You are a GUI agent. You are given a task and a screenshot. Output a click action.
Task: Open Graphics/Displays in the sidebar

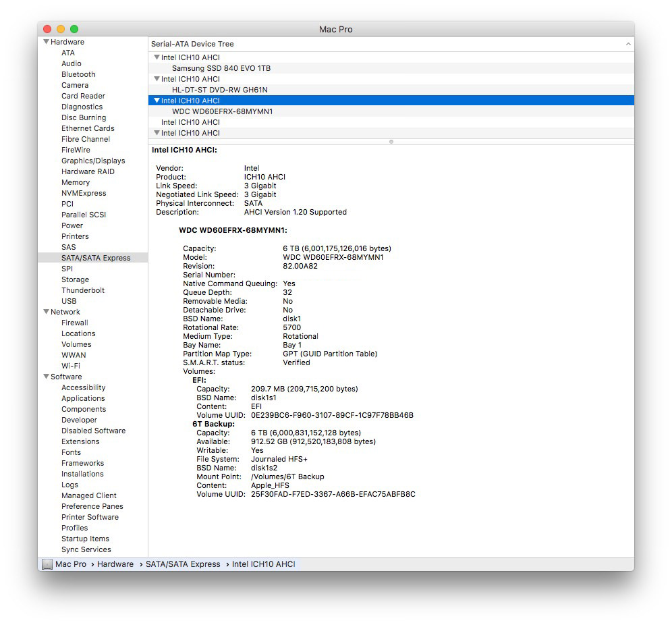click(93, 161)
